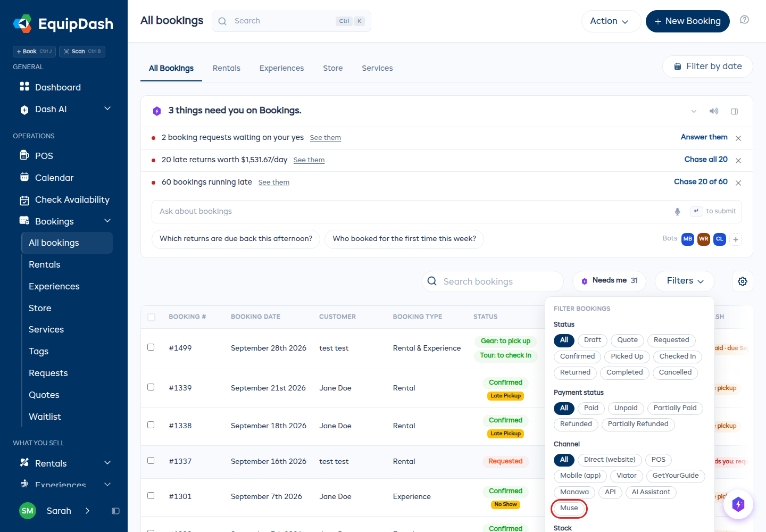This screenshot has height=532, width=766.
Task: Click Check Availability calendar icon
Action: point(24,200)
